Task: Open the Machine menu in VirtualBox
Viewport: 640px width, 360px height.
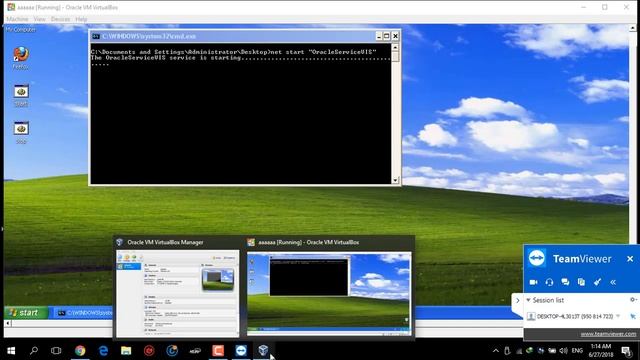Action: tap(17, 19)
